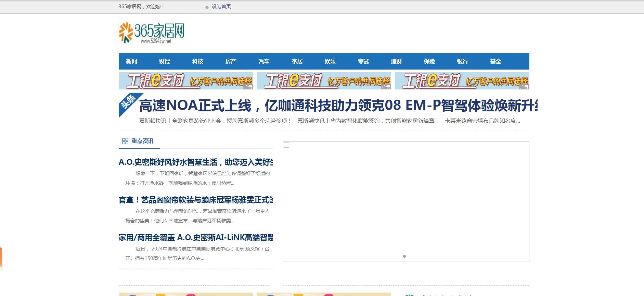Select the 重点资讯 tab heading

point(142,141)
